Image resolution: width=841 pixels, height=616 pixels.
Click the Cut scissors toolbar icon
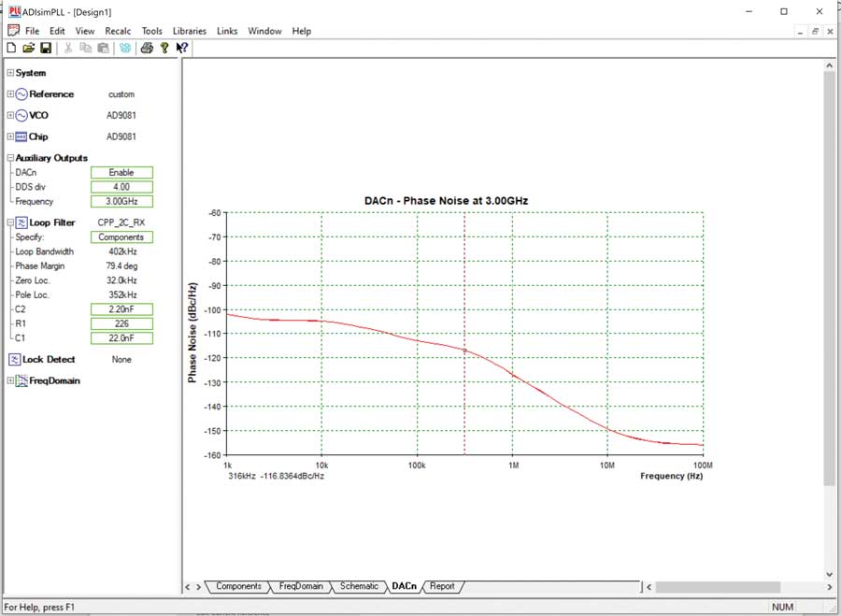[x=68, y=48]
